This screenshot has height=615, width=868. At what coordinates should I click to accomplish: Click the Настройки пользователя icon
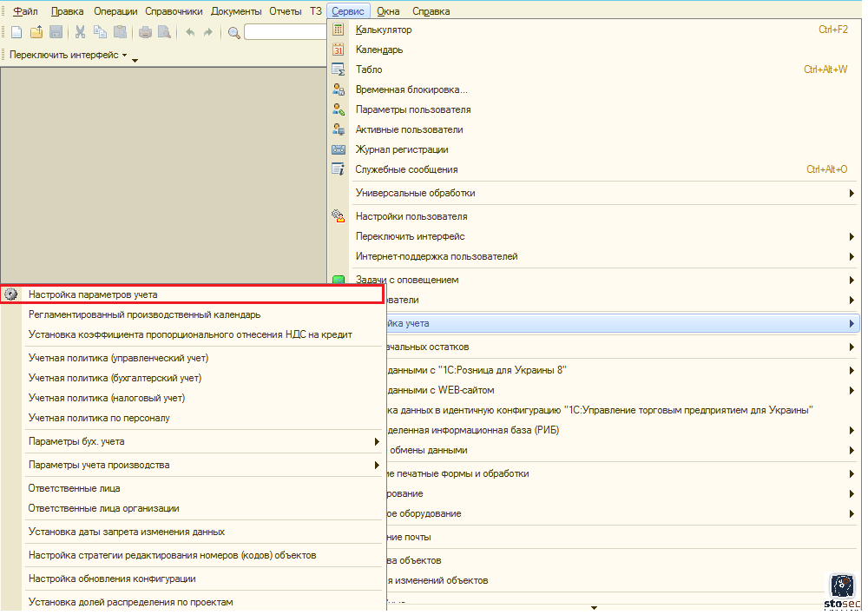(339, 216)
